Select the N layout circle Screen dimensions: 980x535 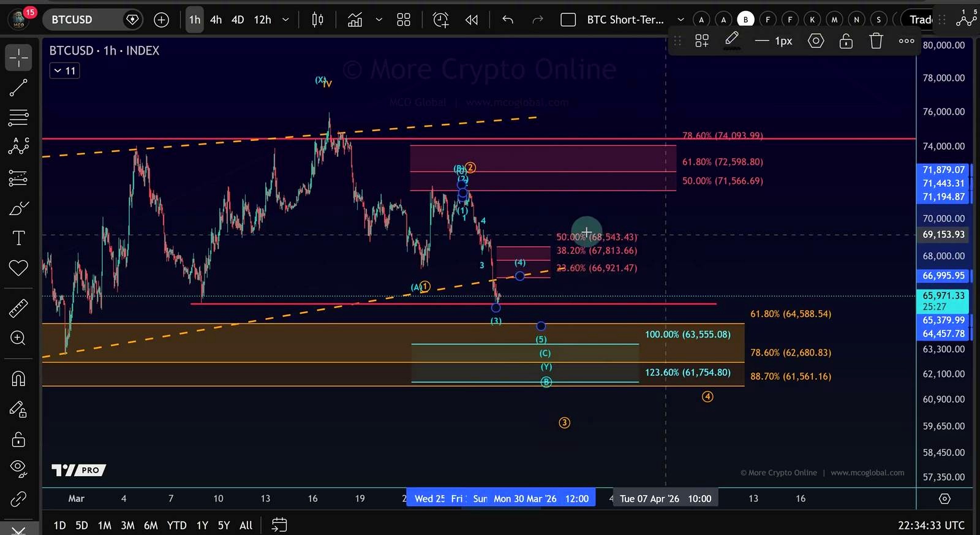[x=856, y=20]
